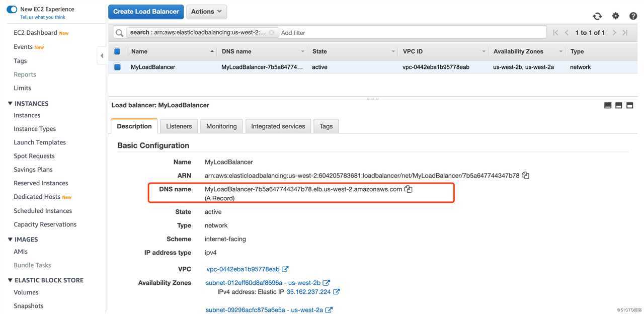Open subnet-012eff60d8af8696a link

tap(263, 283)
